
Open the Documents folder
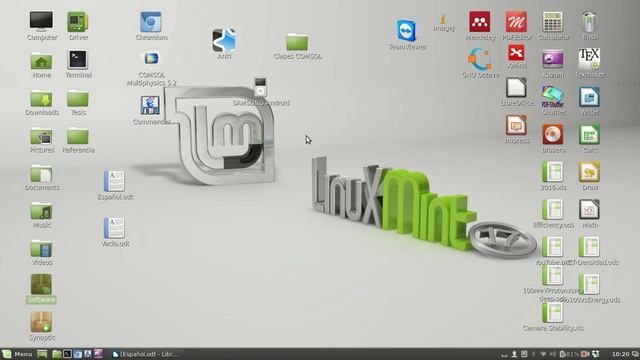point(41,174)
